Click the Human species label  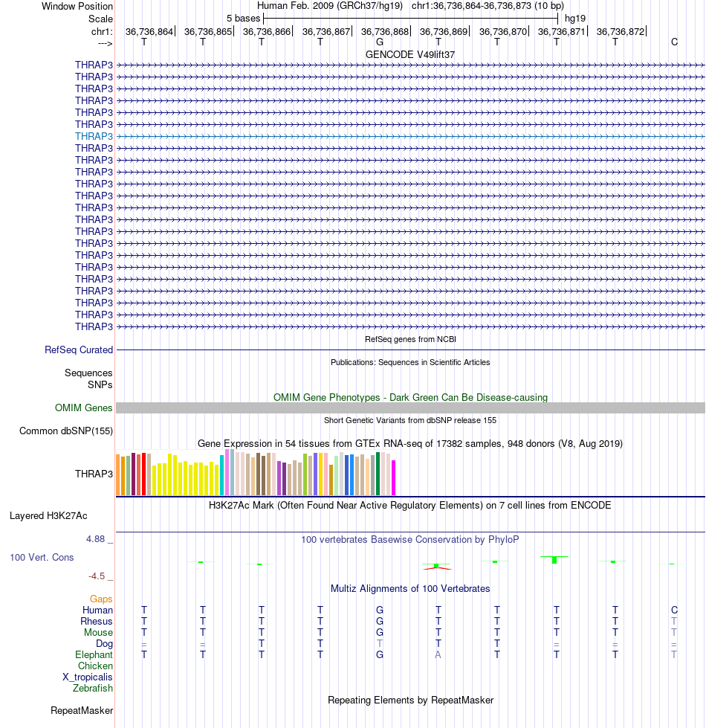pyautogui.click(x=97, y=610)
